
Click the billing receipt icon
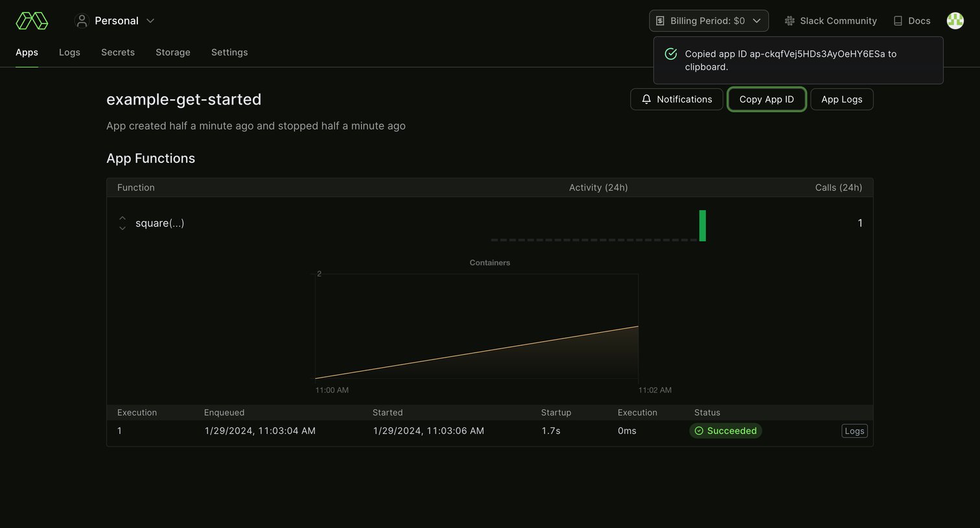pos(660,21)
